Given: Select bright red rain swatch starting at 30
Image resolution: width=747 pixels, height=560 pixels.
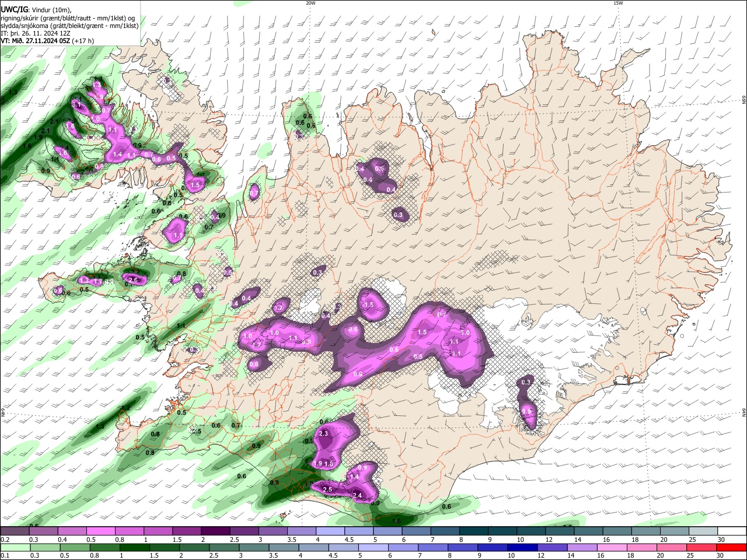Looking at the screenshot, I should click(733, 547).
